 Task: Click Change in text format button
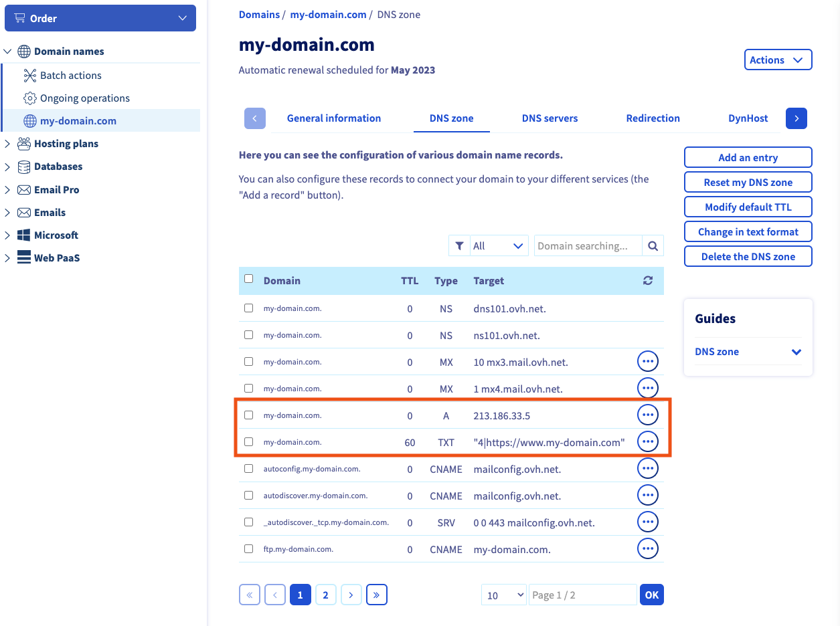point(748,232)
